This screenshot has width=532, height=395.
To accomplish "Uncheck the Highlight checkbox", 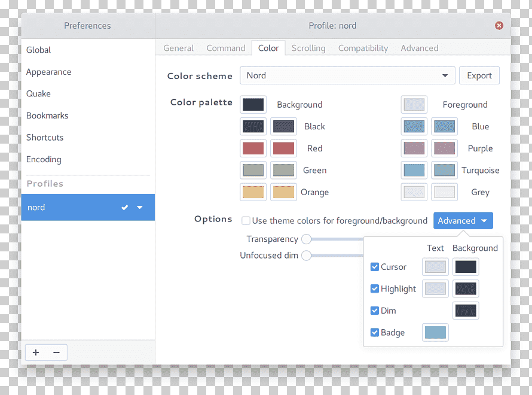I will pyautogui.click(x=375, y=288).
